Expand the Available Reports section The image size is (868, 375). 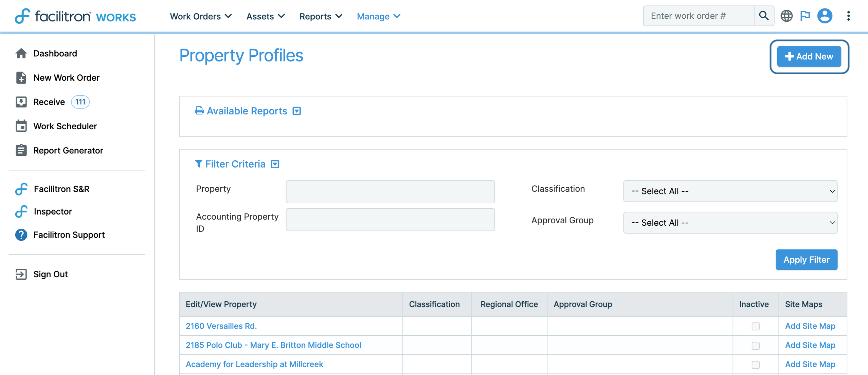(x=297, y=111)
